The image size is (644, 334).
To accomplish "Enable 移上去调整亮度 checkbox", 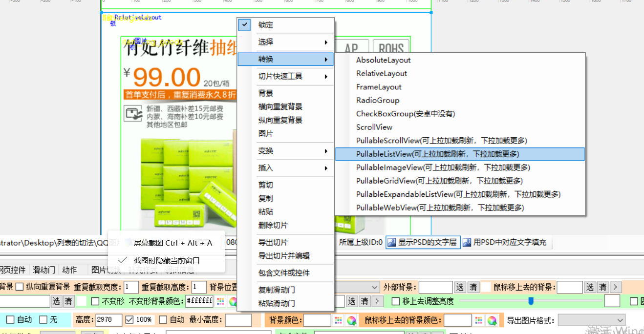I will coord(396,301).
